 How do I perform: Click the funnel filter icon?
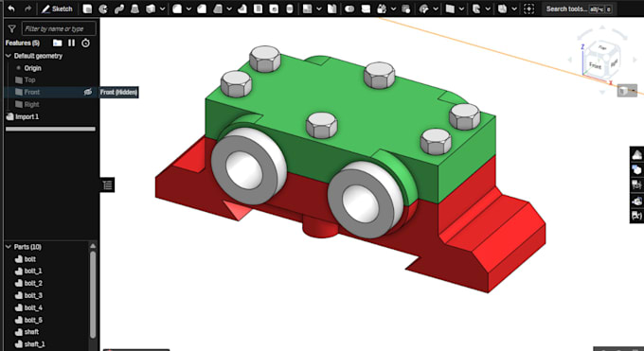tap(11, 28)
